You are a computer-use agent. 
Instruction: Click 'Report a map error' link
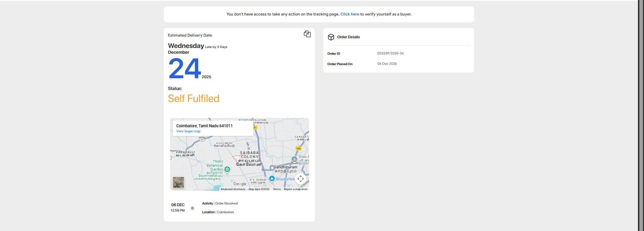[x=295, y=189]
